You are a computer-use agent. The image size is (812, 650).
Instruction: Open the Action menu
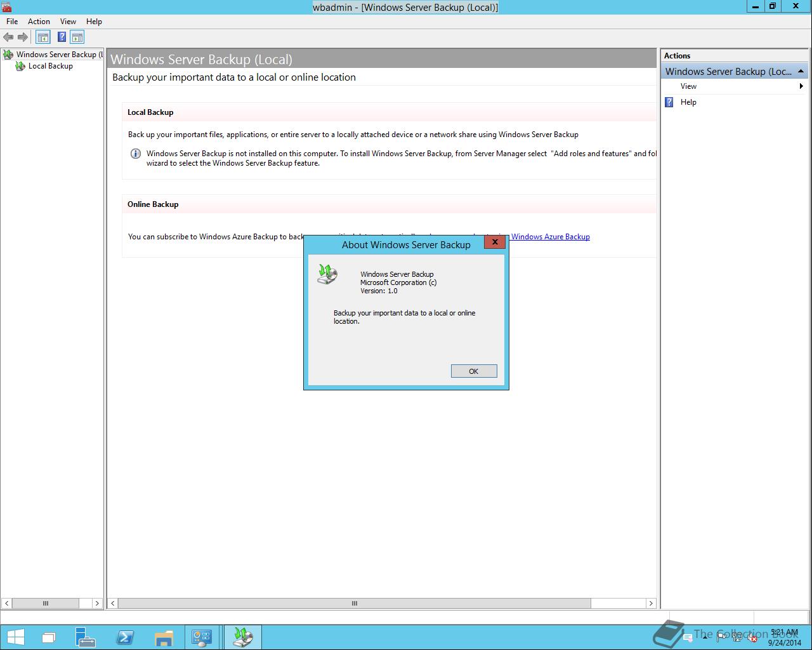[x=39, y=22]
